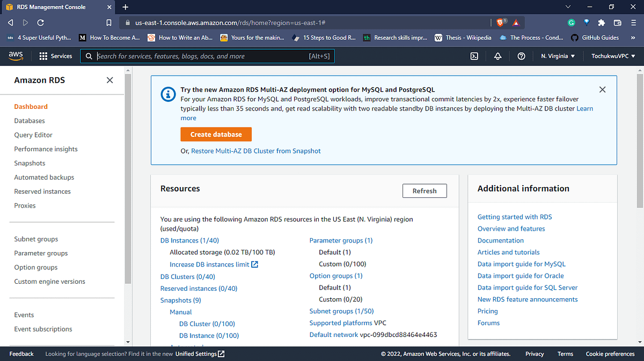The height and width of the screenshot is (361, 644).
Task: Expand the N. Virginia region dropdown
Action: click(x=558, y=56)
